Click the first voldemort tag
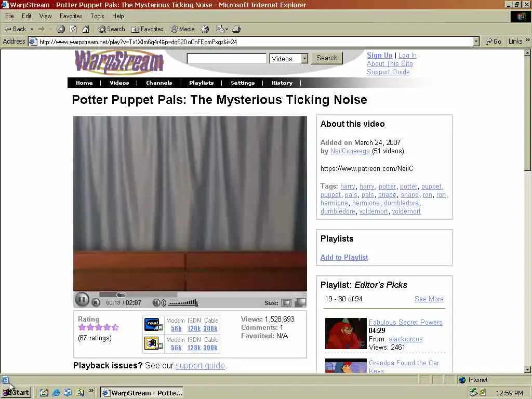 374,211
